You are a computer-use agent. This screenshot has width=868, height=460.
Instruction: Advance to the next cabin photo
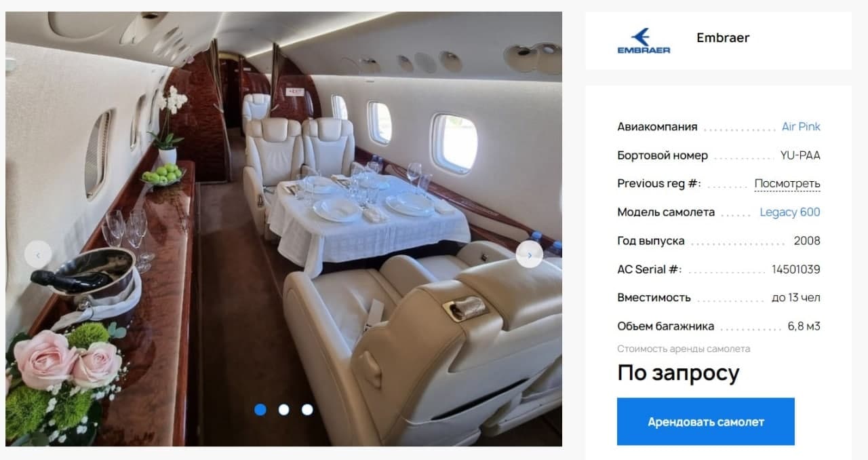[529, 254]
